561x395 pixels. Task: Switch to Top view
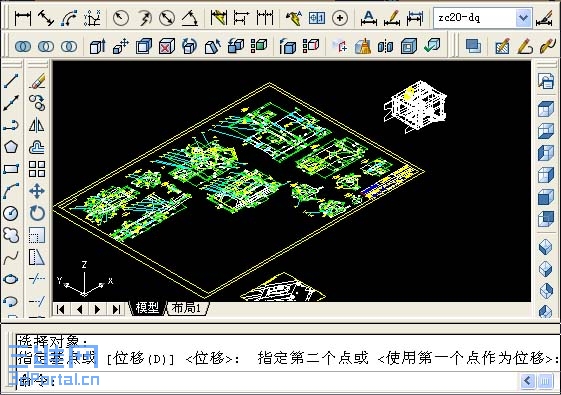(546, 109)
